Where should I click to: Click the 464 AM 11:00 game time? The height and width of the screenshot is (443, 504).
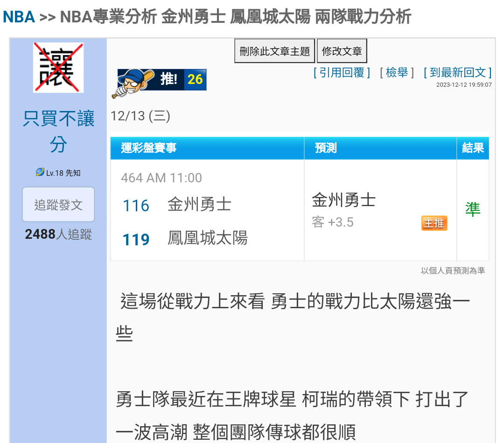pos(161,178)
